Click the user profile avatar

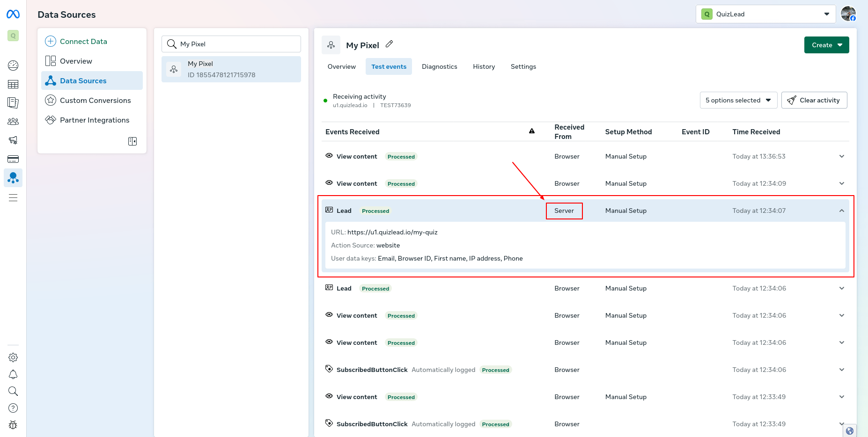point(848,14)
